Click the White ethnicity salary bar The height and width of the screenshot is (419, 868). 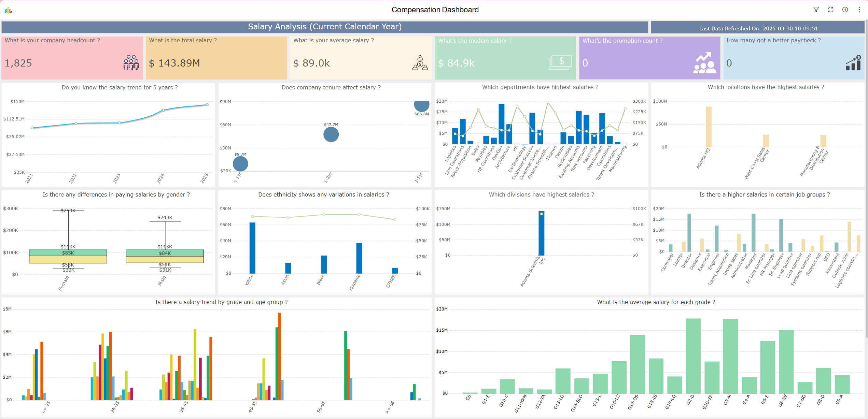click(x=252, y=248)
